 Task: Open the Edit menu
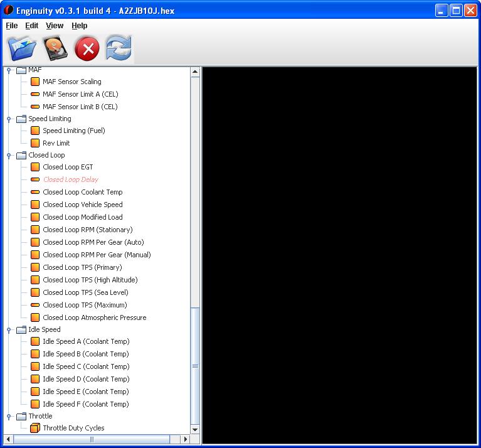31,26
